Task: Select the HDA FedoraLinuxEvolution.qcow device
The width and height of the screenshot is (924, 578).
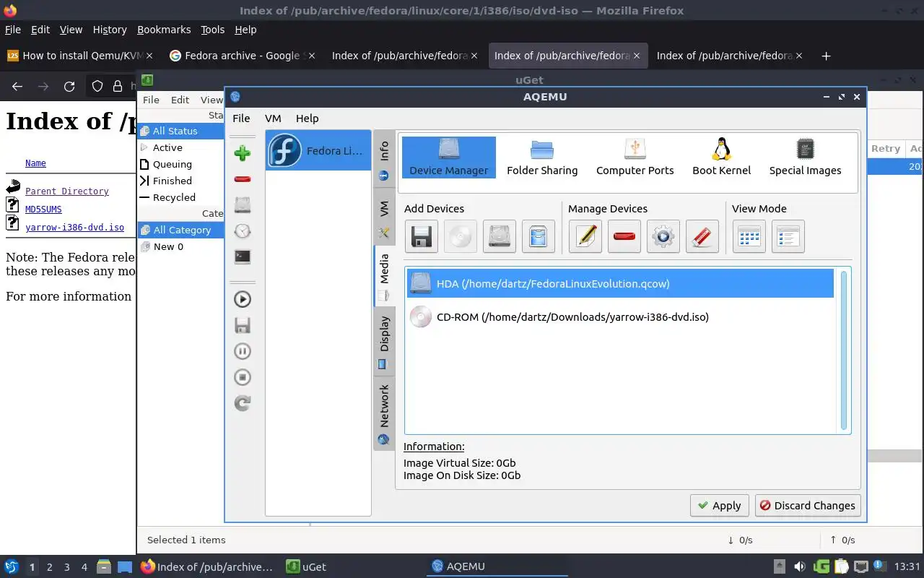Action: pos(620,283)
